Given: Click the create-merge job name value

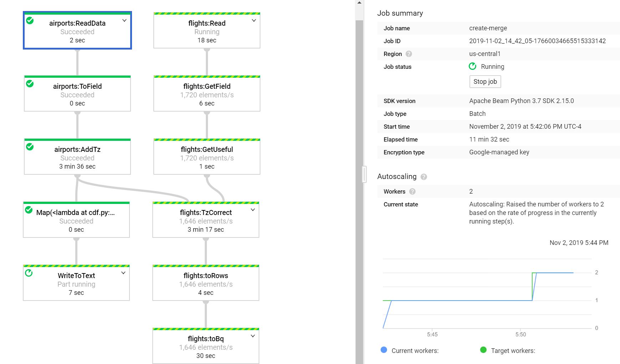Looking at the screenshot, I should point(488,28).
